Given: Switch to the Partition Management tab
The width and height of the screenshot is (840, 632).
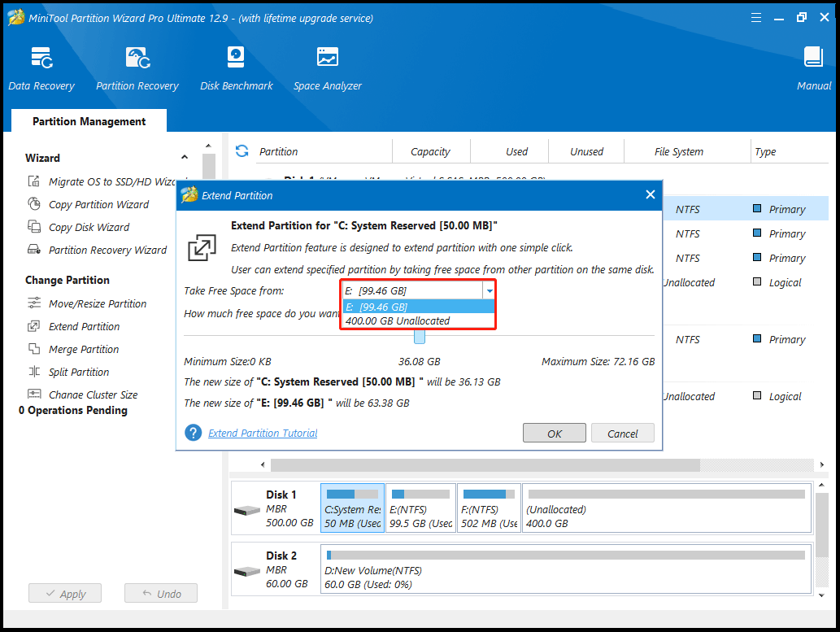Looking at the screenshot, I should (89, 121).
